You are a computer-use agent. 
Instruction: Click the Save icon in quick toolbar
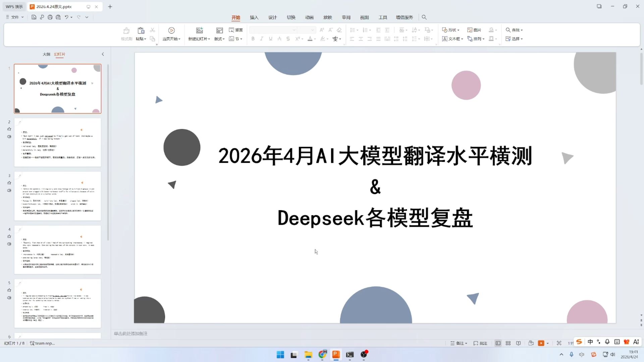pos(34,17)
